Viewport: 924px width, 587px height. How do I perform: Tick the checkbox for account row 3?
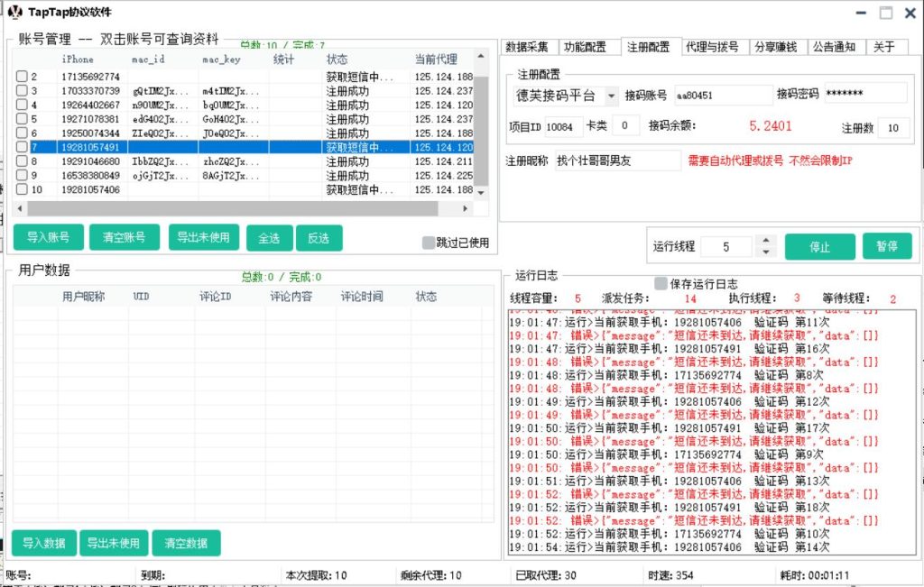coord(22,91)
